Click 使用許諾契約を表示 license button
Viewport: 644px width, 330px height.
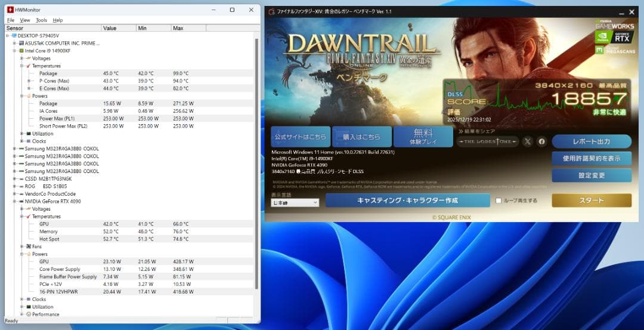tap(592, 158)
